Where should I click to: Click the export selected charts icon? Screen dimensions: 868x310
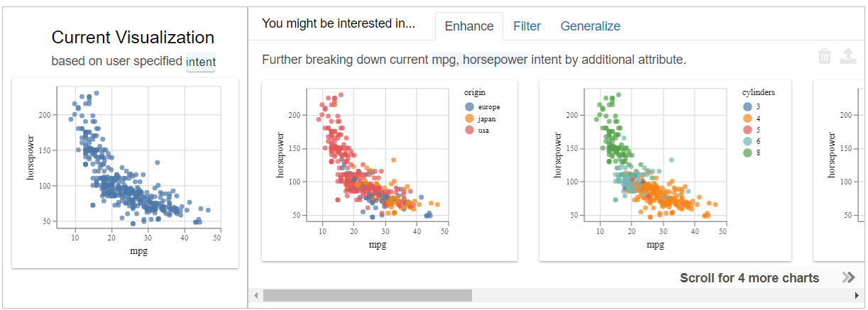tap(847, 57)
